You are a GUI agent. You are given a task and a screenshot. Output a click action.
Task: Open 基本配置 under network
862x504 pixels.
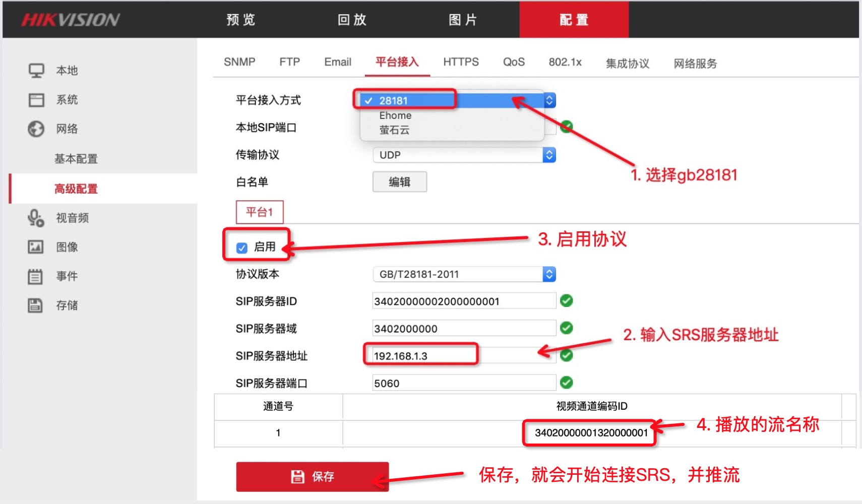point(76,159)
